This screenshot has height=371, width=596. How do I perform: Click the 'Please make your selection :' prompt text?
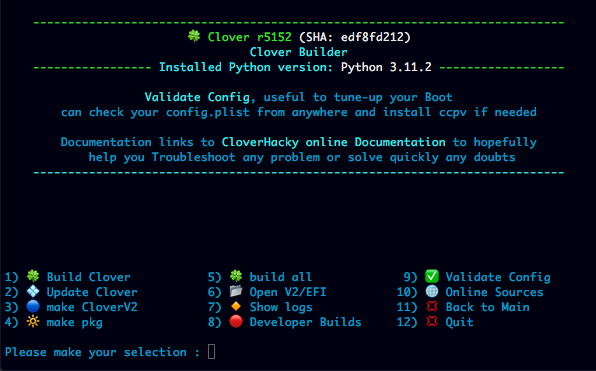point(102,352)
